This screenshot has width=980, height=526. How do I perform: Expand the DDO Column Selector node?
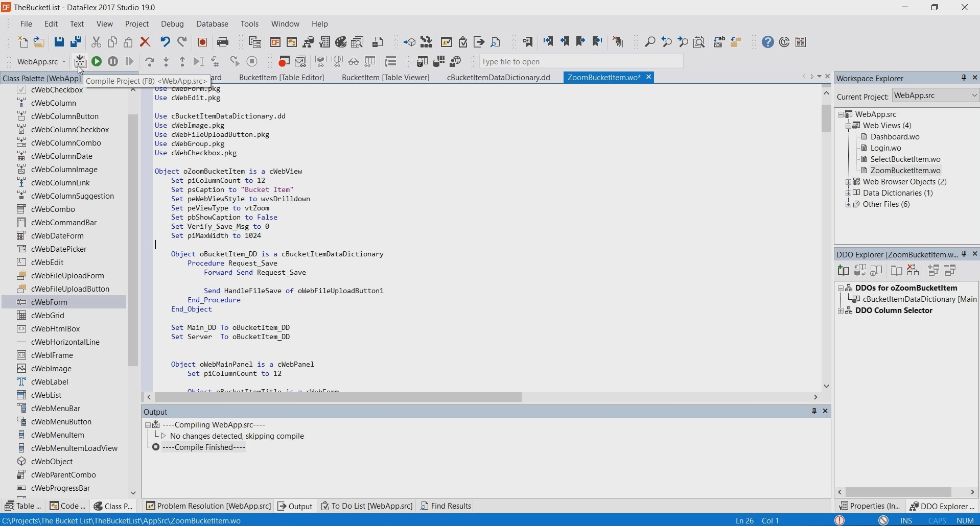click(841, 311)
